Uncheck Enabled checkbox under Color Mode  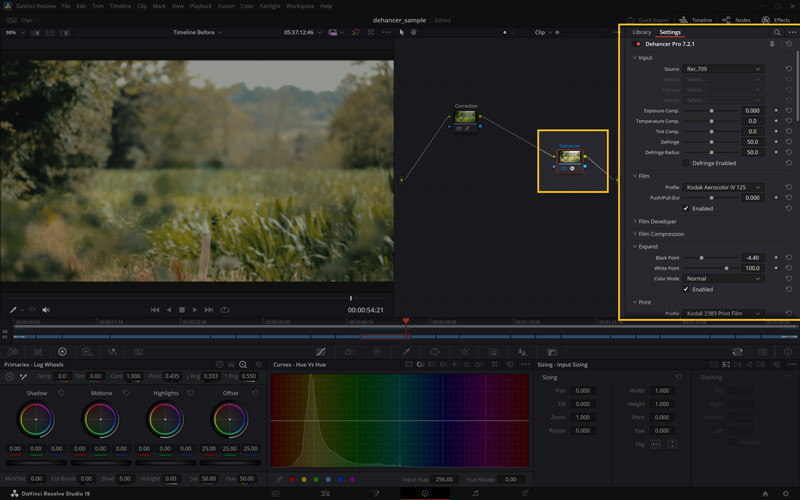(686, 289)
